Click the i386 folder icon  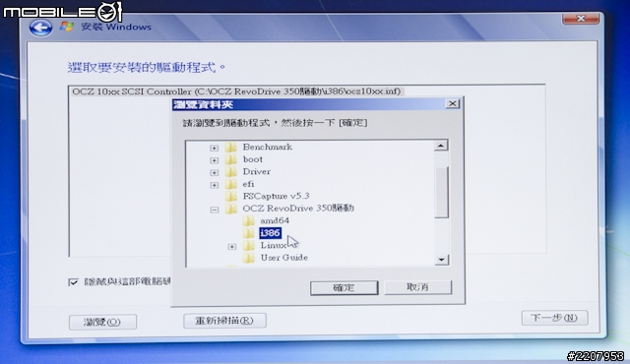pyautogui.click(x=248, y=233)
